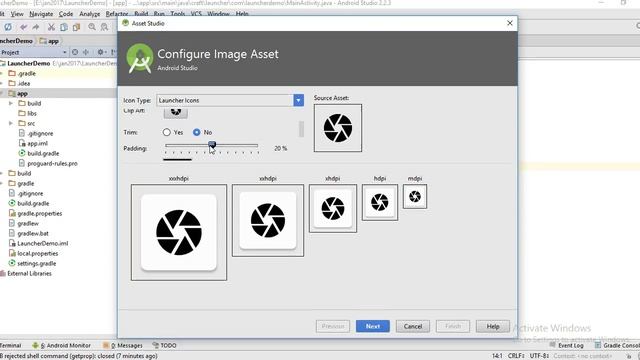Click the Cancel button
Viewport: 640px width, 360px height.
(x=413, y=326)
